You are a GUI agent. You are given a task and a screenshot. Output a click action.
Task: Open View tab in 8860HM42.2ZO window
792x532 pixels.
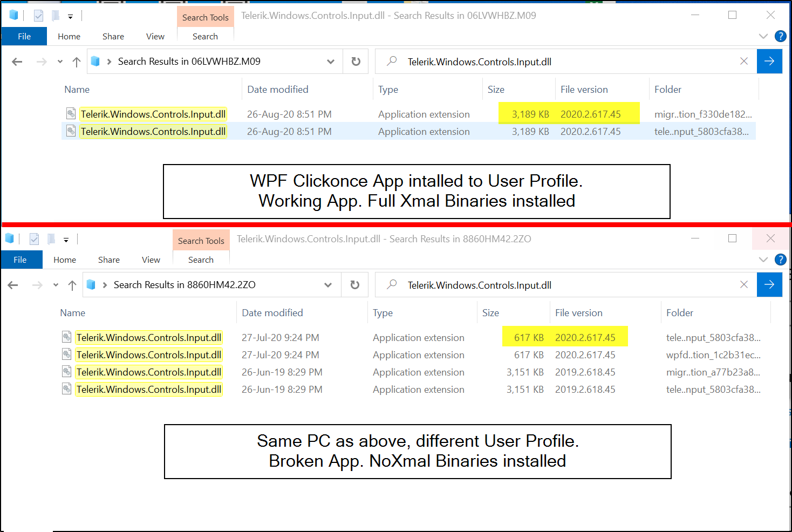pyautogui.click(x=151, y=260)
